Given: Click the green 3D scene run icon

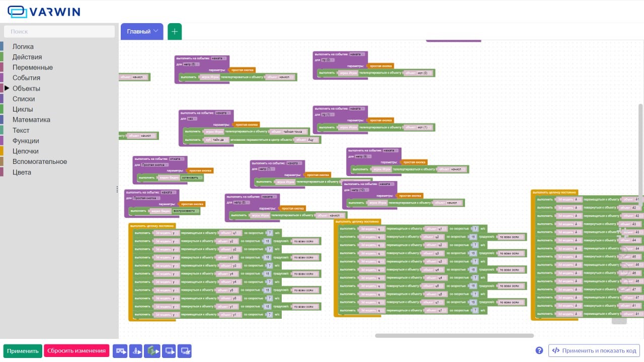Looking at the screenshot, I should 152,351.
